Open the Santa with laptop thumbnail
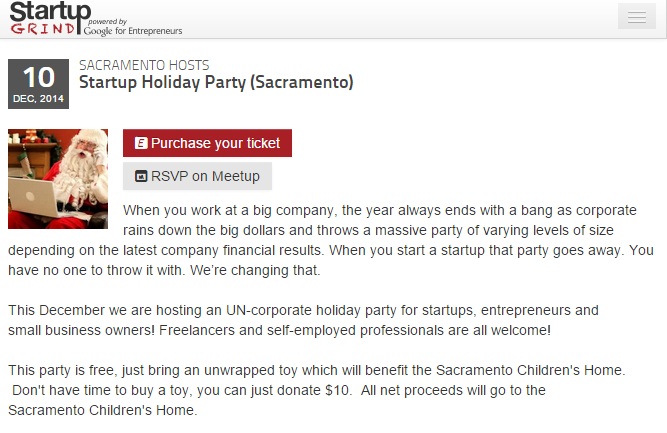This screenshot has height=433, width=667. tap(58, 179)
